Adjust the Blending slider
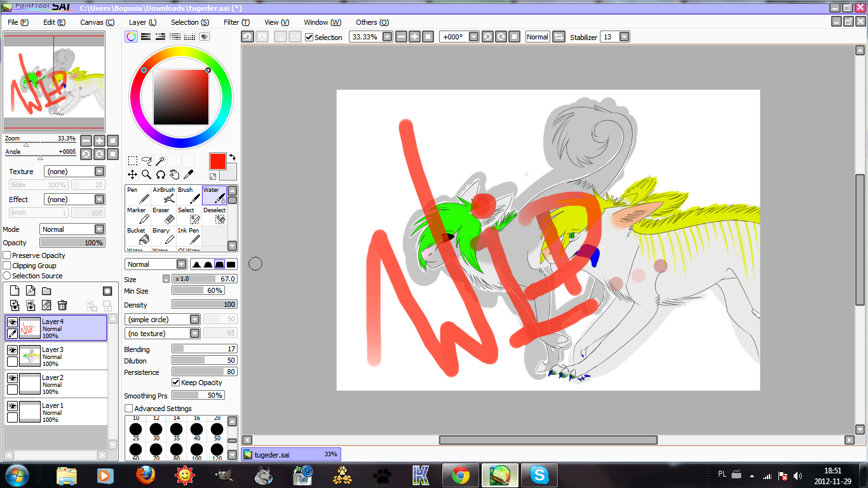Screen dimensions: 868x488 205,349
